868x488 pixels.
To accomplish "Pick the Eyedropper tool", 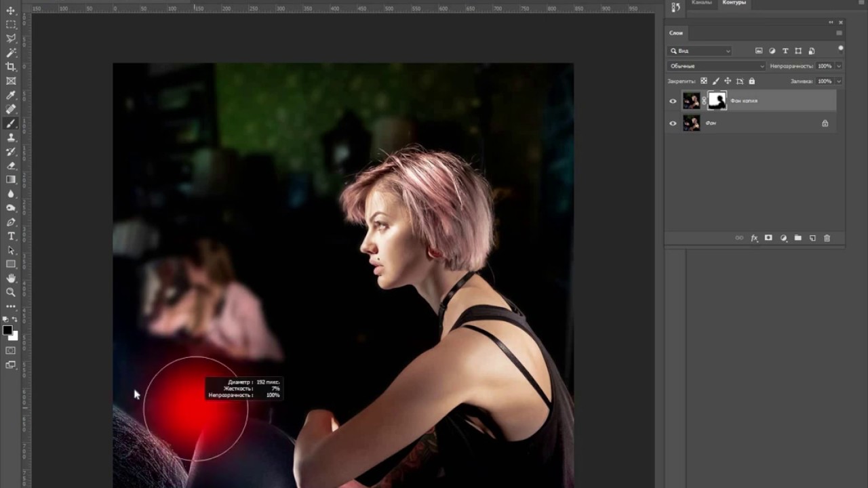I will point(11,95).
